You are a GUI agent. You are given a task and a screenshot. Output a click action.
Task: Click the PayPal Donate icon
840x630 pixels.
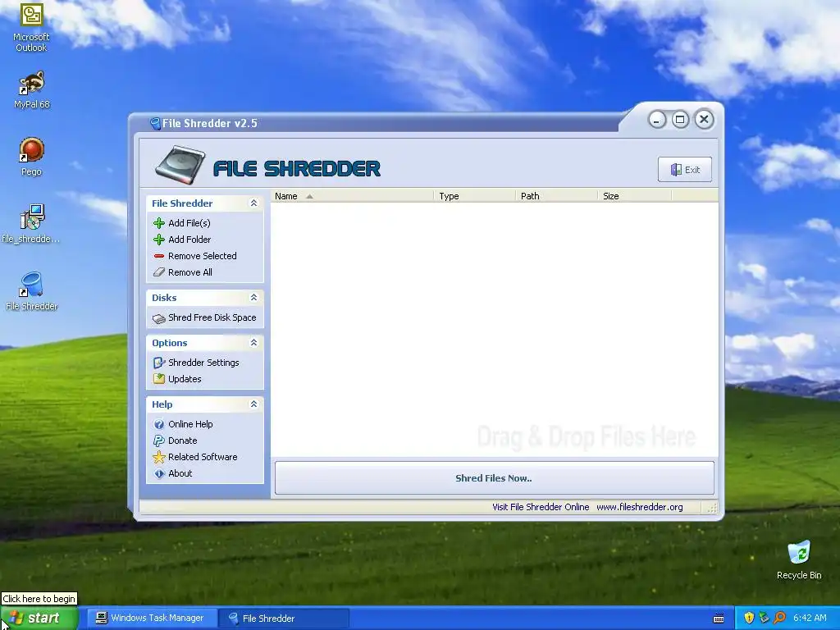(x=159, y=441)
